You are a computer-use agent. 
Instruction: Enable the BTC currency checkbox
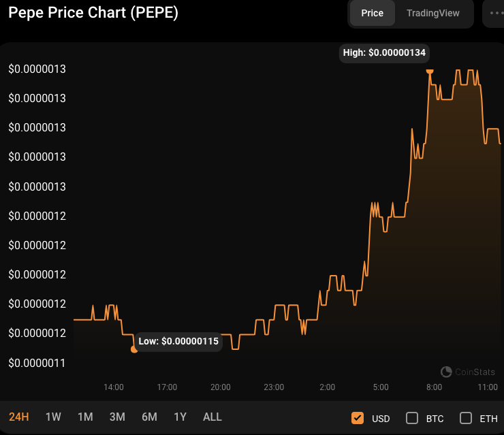[x=412, y=418]
